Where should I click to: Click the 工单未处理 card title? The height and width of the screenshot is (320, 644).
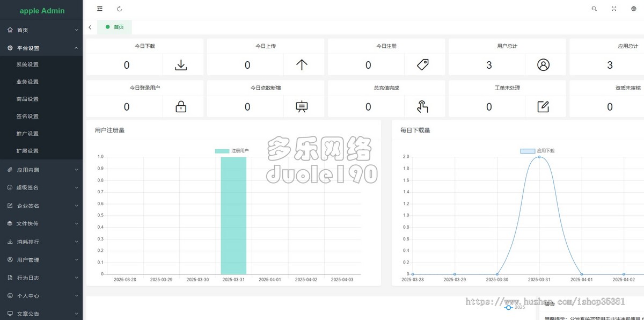point(507,88)
